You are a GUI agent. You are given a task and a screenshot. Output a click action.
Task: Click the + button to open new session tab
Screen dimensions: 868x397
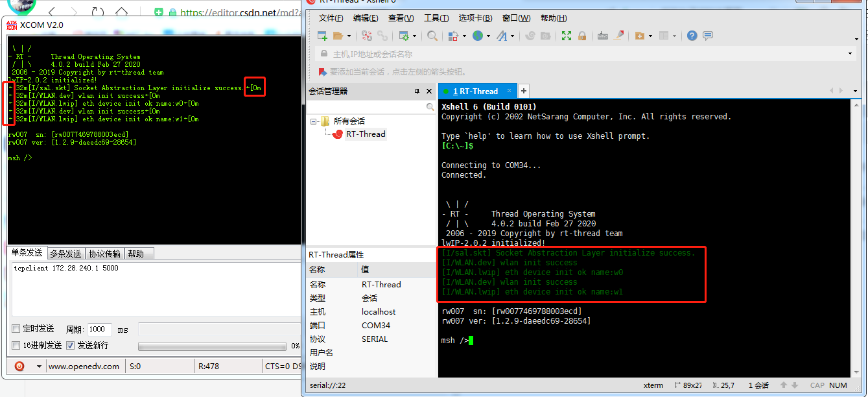(523, 91)
